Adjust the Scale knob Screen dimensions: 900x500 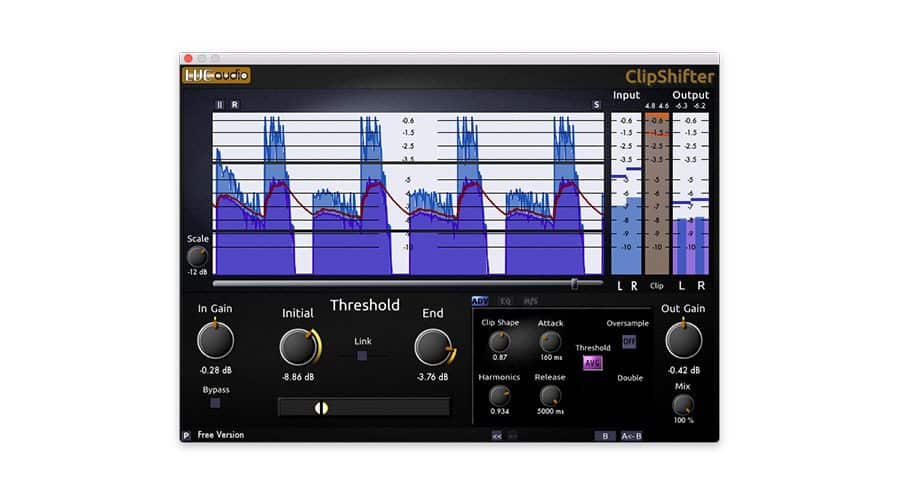(197, 256)
